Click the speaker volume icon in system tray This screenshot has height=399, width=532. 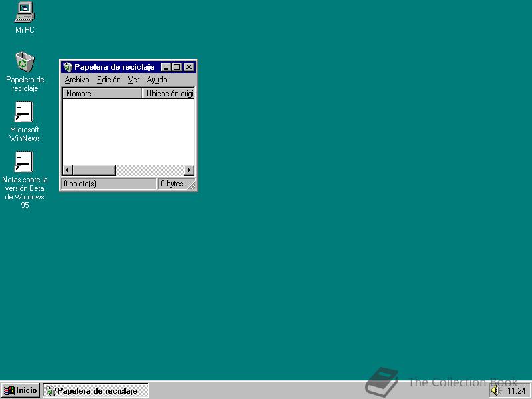495,391
